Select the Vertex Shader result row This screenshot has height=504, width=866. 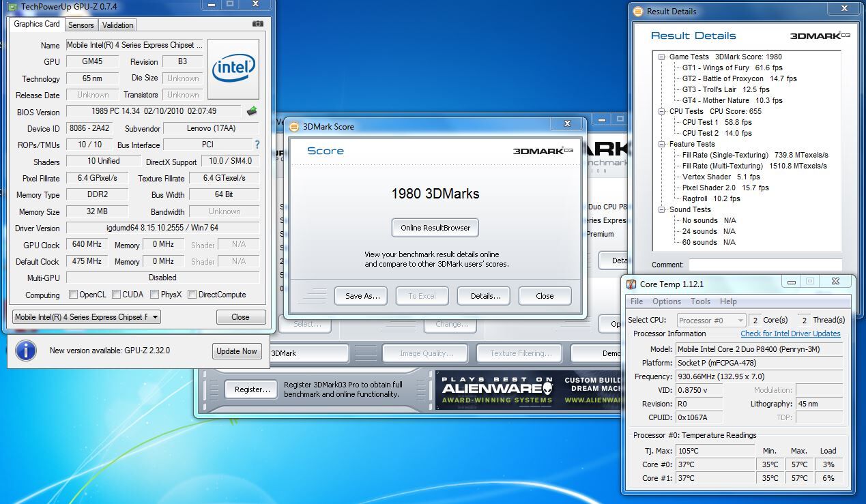tap(721, 177)
